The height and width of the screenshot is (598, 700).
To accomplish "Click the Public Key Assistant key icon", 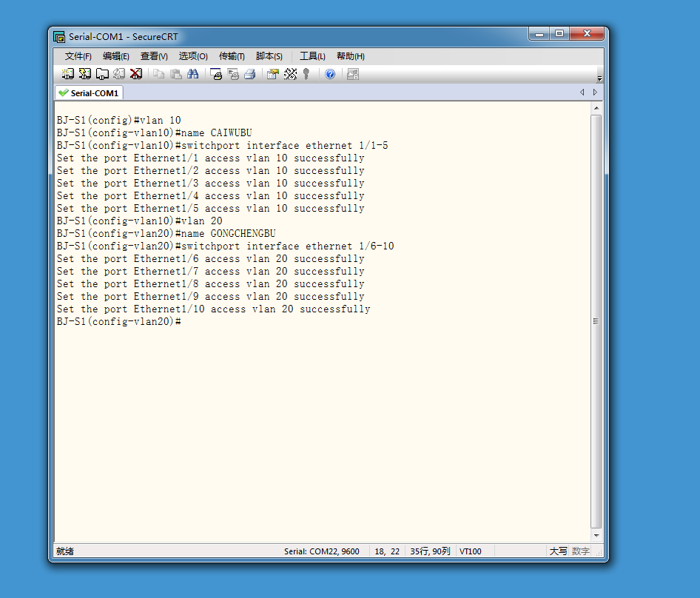I will coord(306,74).
